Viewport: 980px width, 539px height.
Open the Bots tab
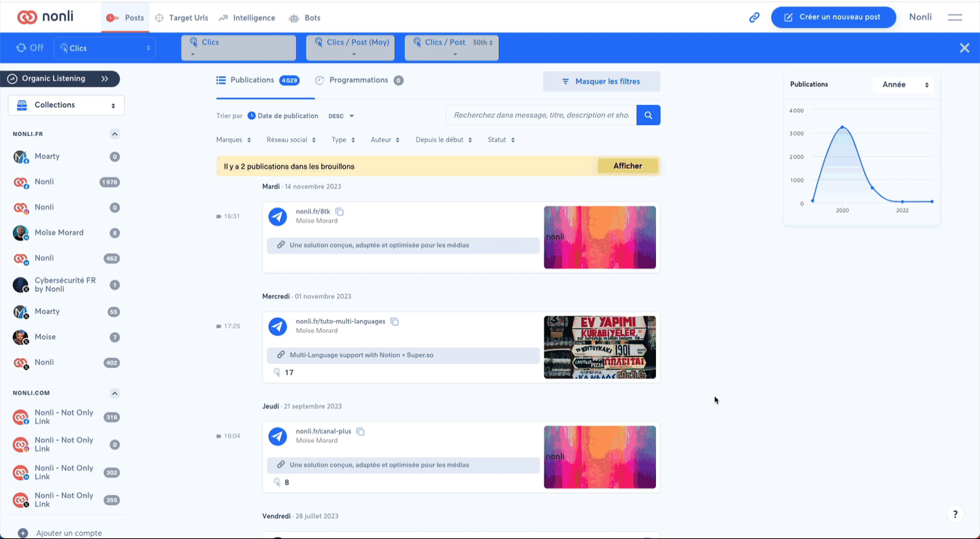coord(304,18)
